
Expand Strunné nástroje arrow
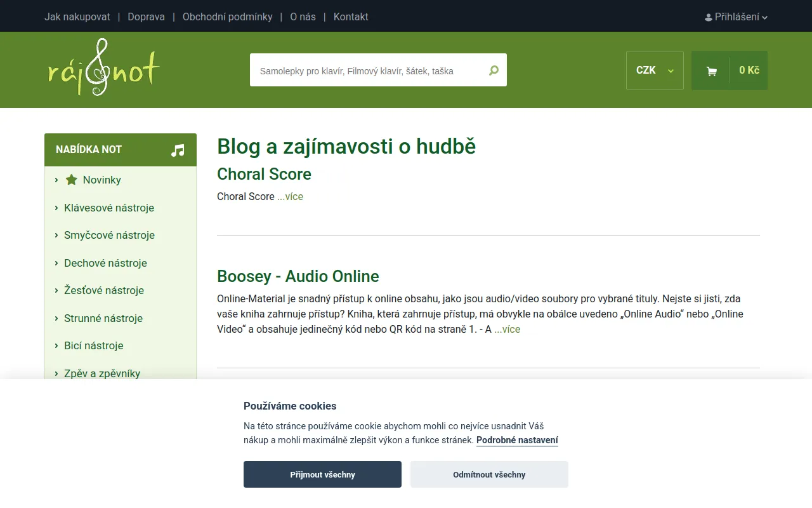(56, 318)
